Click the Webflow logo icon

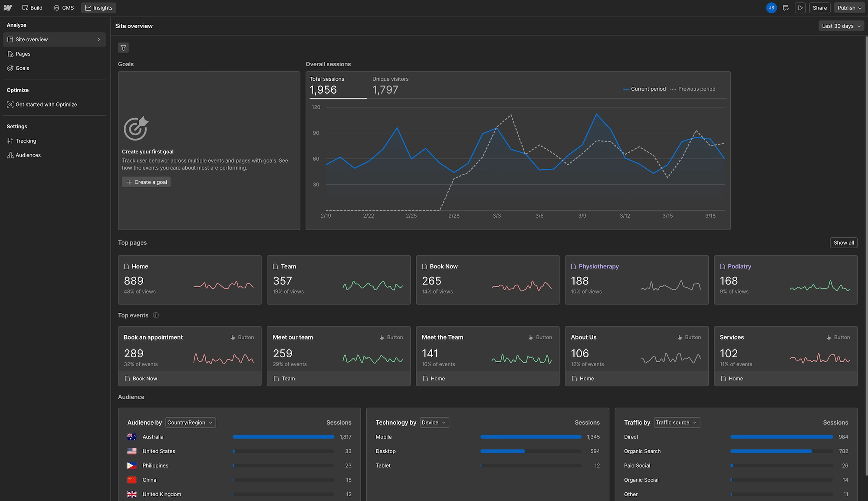[x=8, y=8]
